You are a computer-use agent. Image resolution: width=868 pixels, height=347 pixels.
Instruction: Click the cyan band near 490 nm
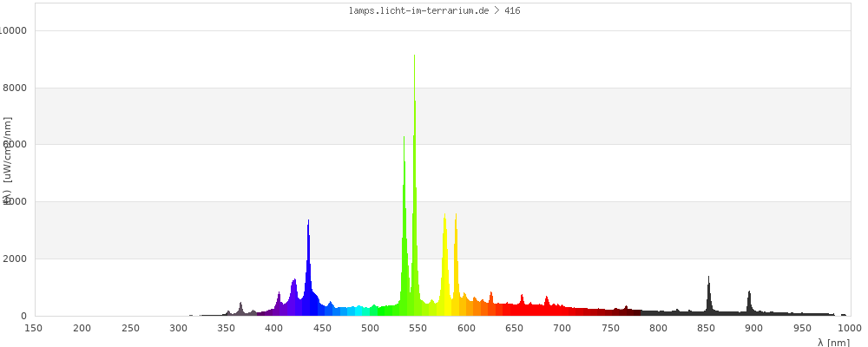[360, 311]
